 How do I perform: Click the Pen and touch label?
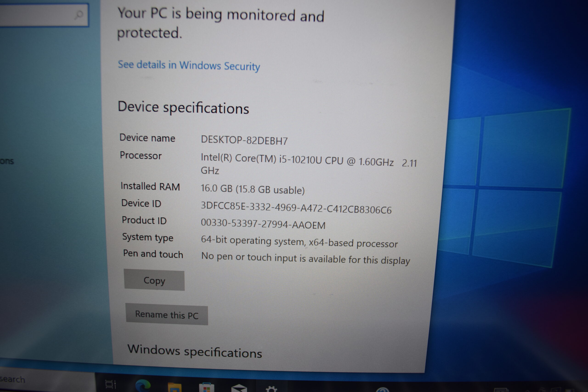coord(153,254)
